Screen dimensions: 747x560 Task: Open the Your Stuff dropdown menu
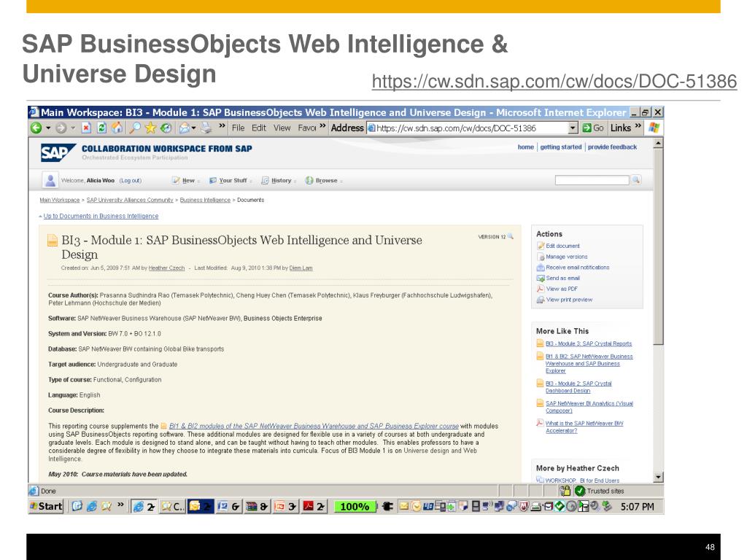tap(231, 181)
